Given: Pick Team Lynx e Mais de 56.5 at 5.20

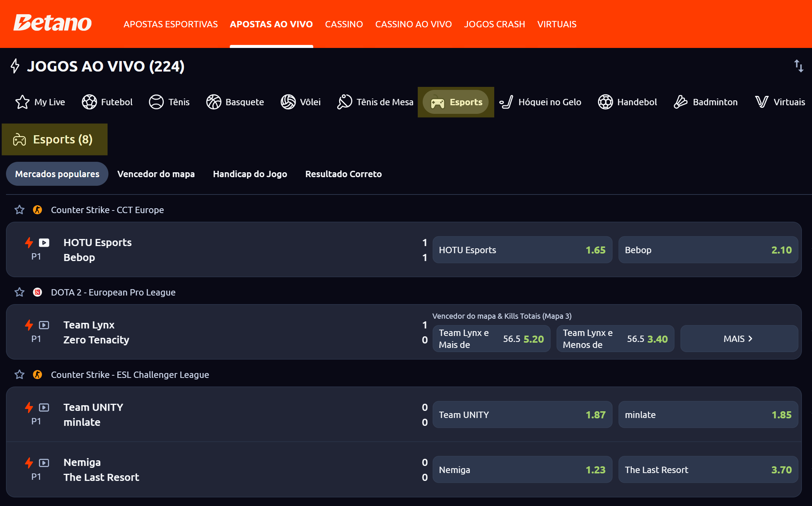Looking at the screenshot, I should tap(492, 339).
